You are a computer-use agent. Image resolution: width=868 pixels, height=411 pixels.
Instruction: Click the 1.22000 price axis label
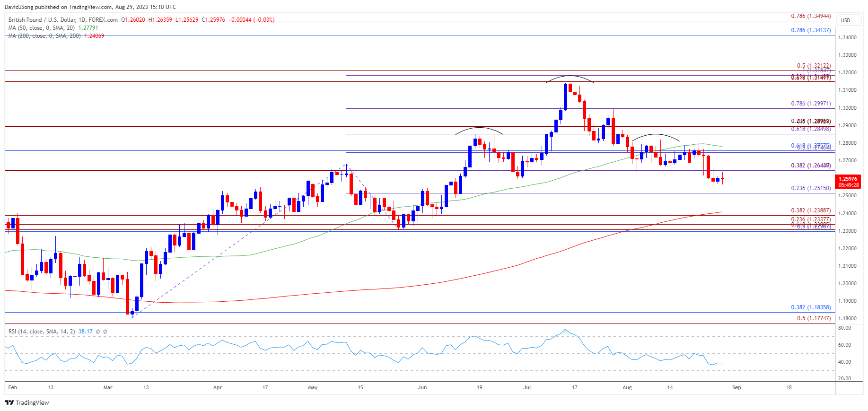coord(847,249)
